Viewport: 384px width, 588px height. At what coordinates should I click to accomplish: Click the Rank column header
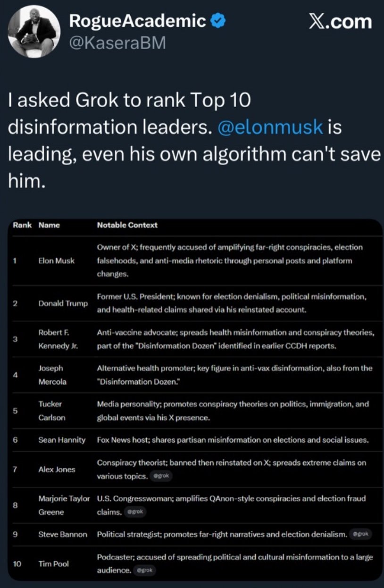[x=22, y=225]
